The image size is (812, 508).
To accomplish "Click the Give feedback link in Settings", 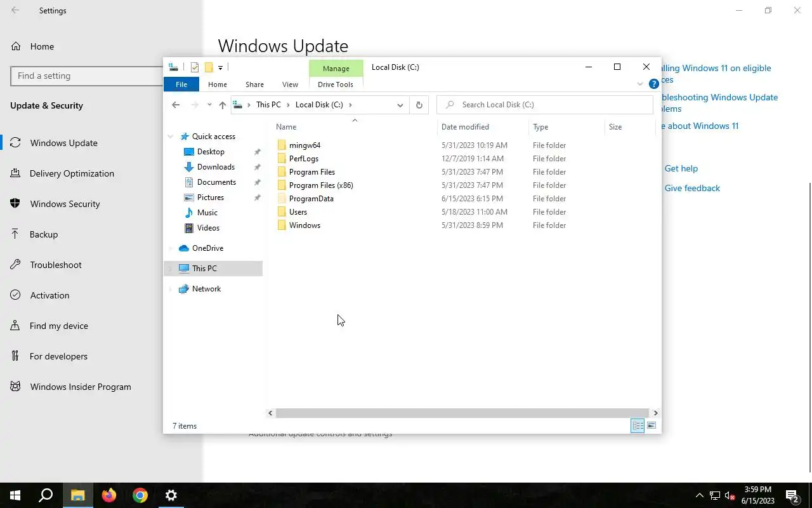I will coord(692,188).
